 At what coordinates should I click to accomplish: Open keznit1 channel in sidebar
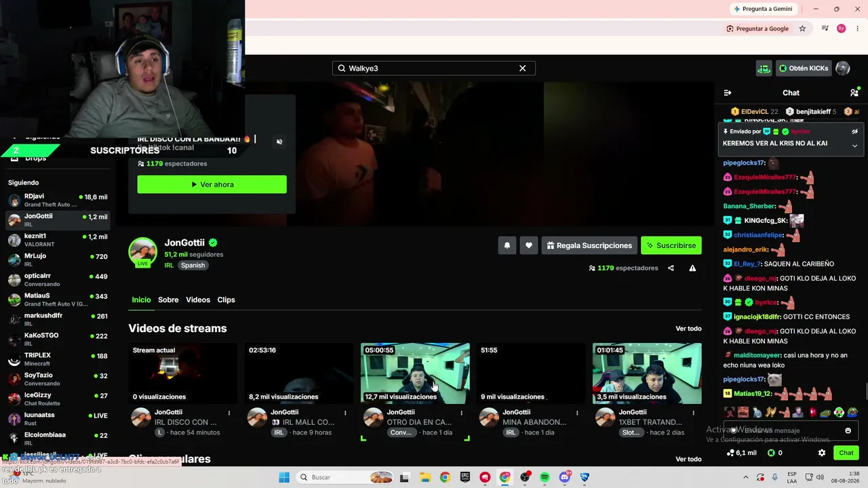[58, 240]
